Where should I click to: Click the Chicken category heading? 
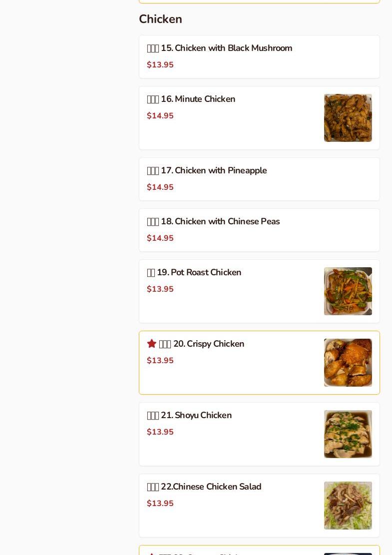(160, 19)
